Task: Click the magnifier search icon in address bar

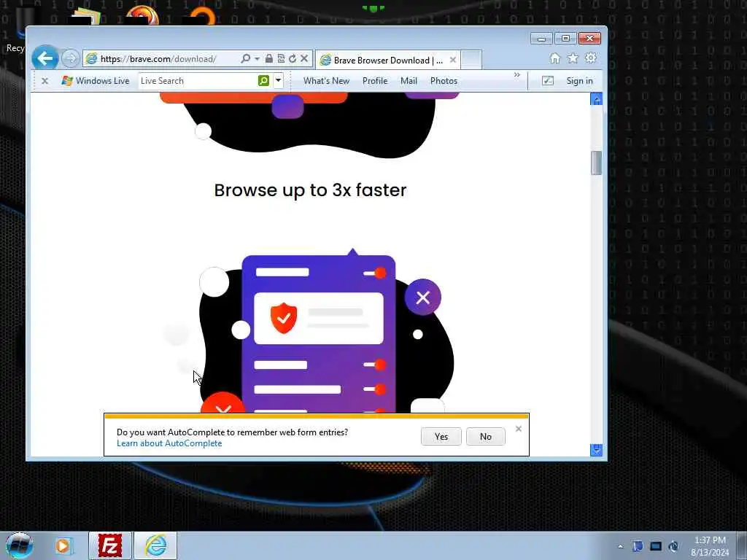Action: (x=245, y=58)
